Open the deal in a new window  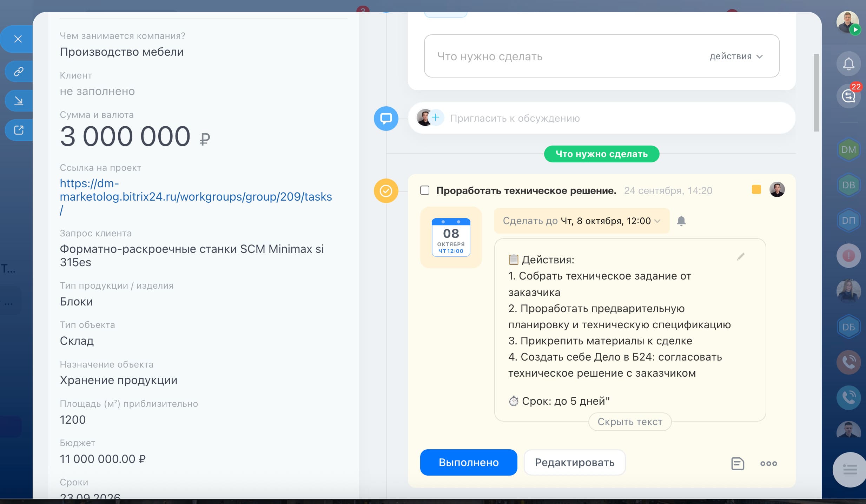(x=19, y=130)
